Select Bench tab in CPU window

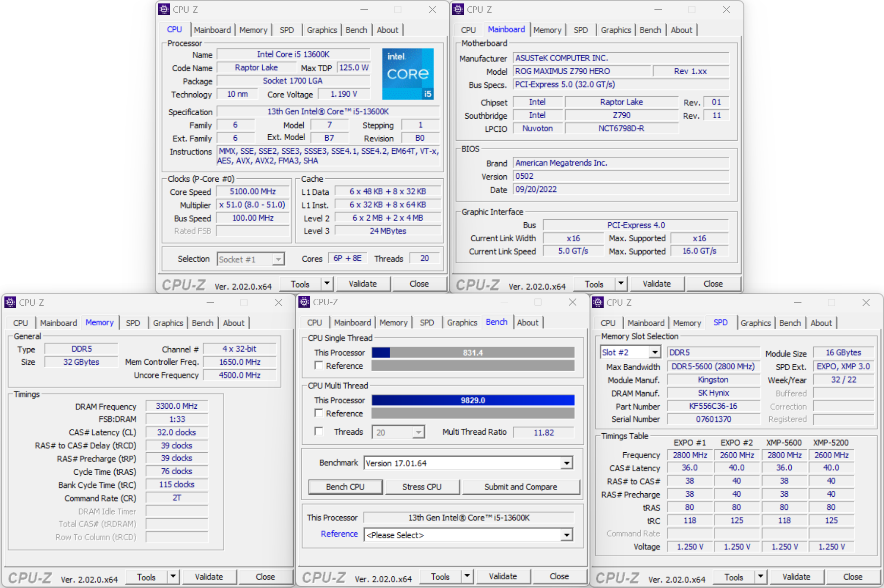(357, 30)
